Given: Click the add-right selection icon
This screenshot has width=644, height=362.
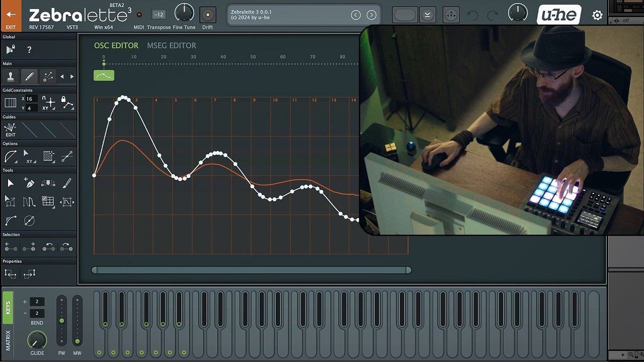Looking at the screenshot, I should tap(29, 247).
